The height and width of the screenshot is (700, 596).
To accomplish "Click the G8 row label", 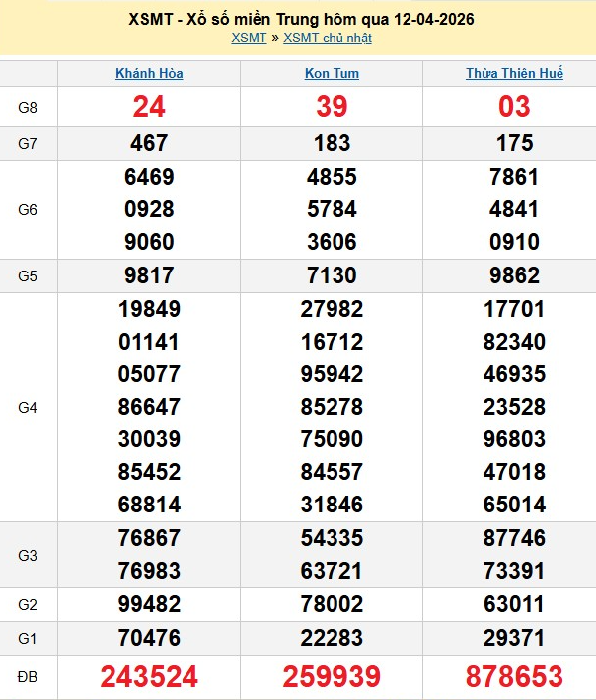I will coord(28,107).
